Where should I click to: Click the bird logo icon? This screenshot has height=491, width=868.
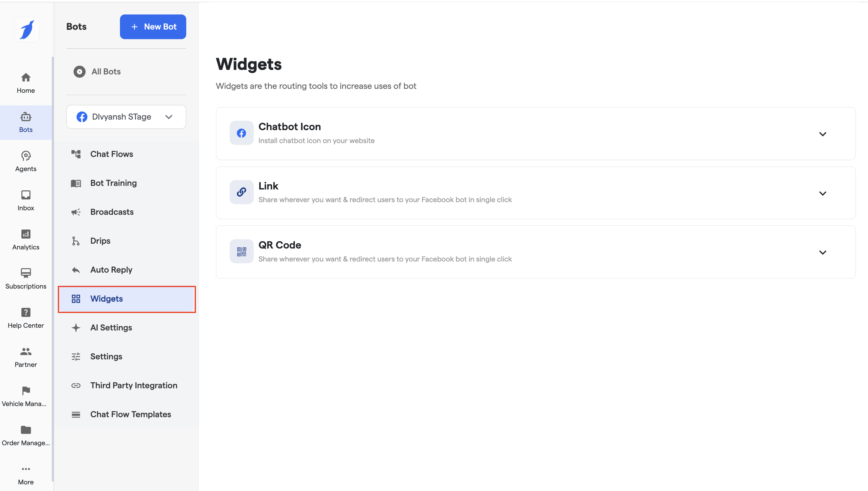[27, 30]
